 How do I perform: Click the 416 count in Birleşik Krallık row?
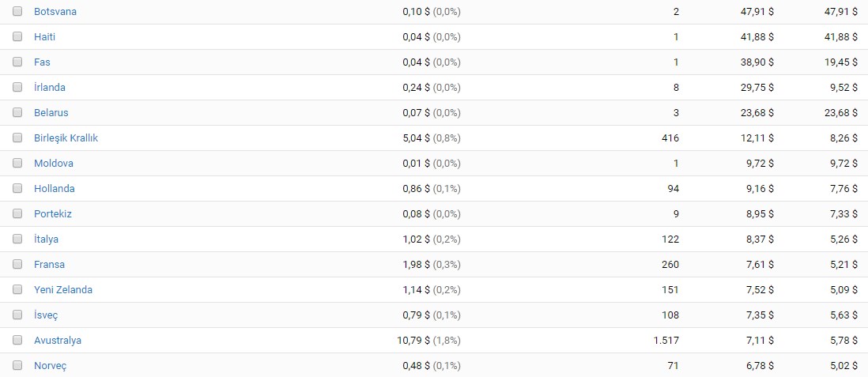670,138
